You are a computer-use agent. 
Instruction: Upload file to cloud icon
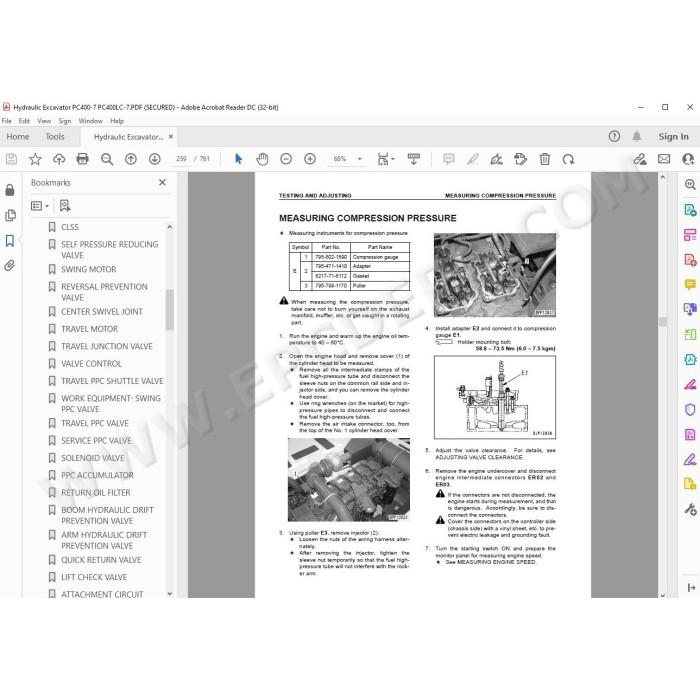[x=59, y=159]
